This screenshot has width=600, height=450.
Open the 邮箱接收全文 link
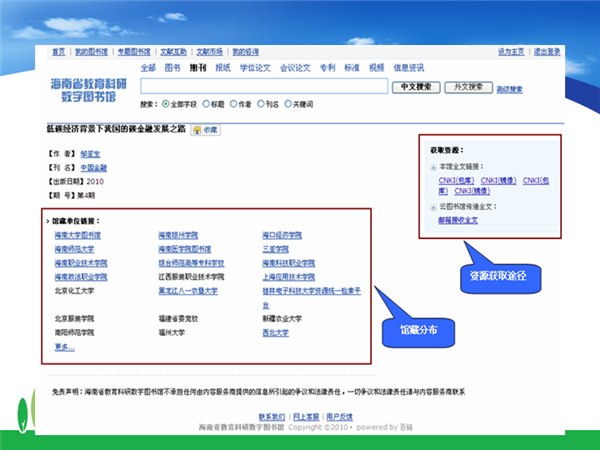(x=458, y=220)
